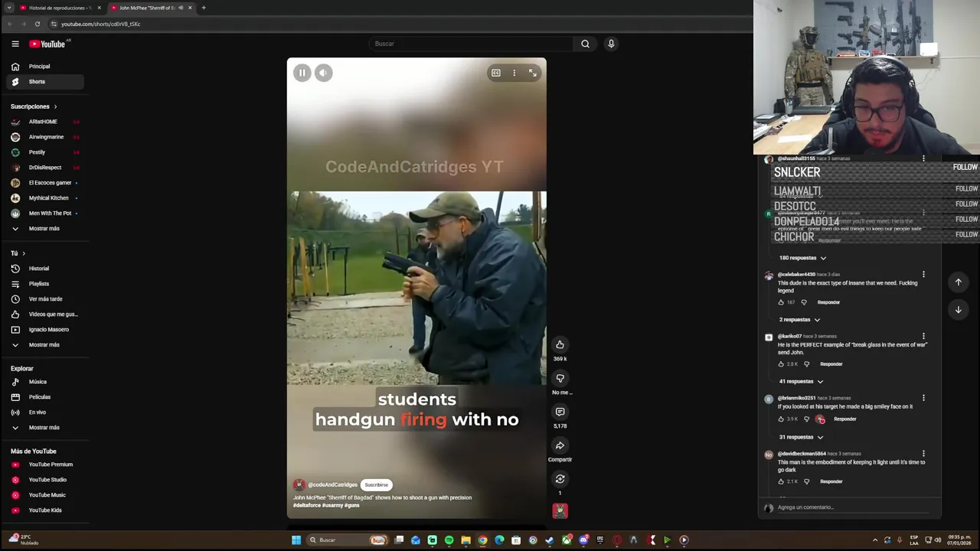
Task: Dislike the Short
Action: coord(560,378)
